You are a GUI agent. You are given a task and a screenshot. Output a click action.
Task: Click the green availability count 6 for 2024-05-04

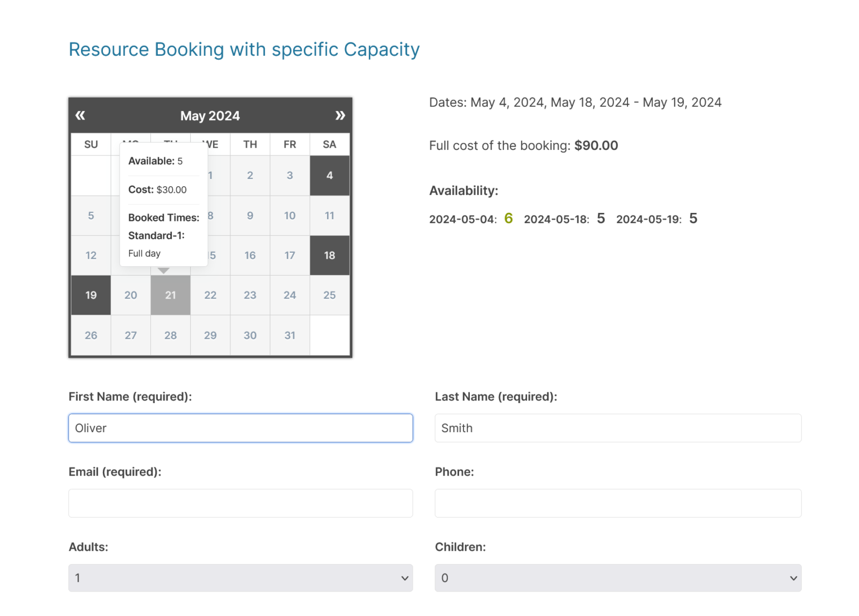pos(508,219)
